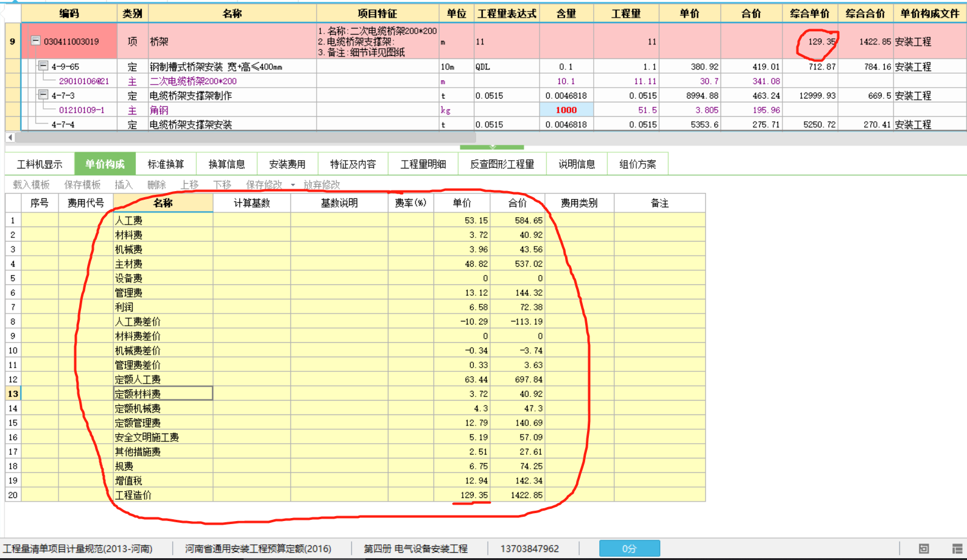The width and height of the screenshot is (967, 560).
Task: Click the 1422.85 综合合价 cell
Action: [865, 41]
